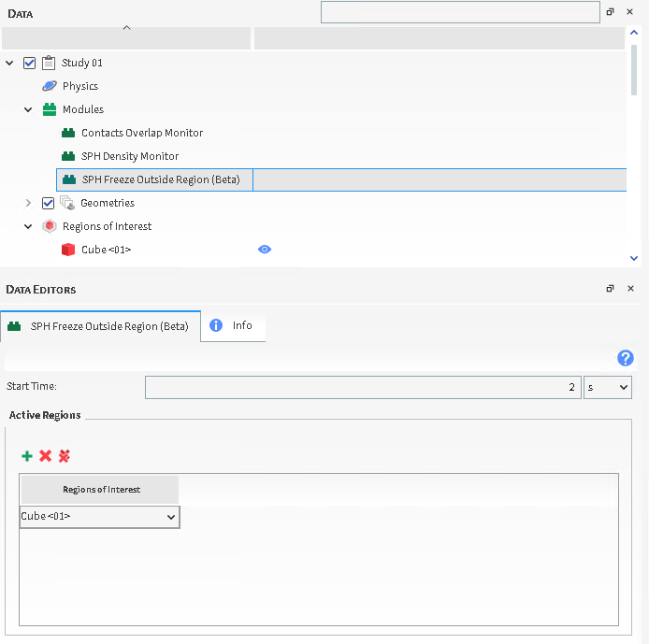The image size is (649, 644).
Task: Click the green plus add region icon
Action: tap(27, 456)
